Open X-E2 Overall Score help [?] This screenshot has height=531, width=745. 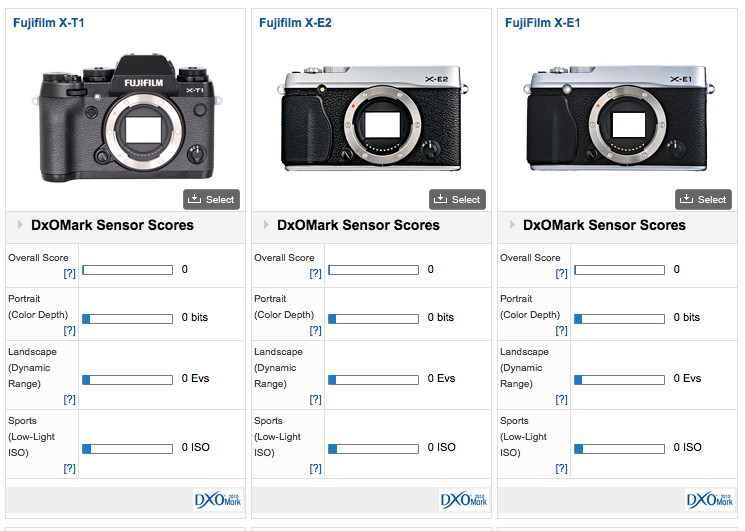[315, 273]
